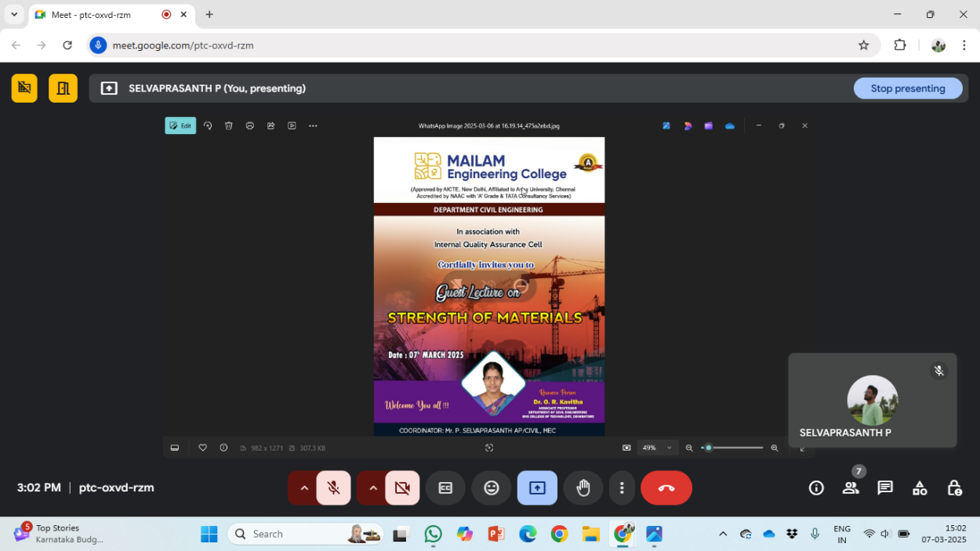Open meeting details info icon

[816, 488]
